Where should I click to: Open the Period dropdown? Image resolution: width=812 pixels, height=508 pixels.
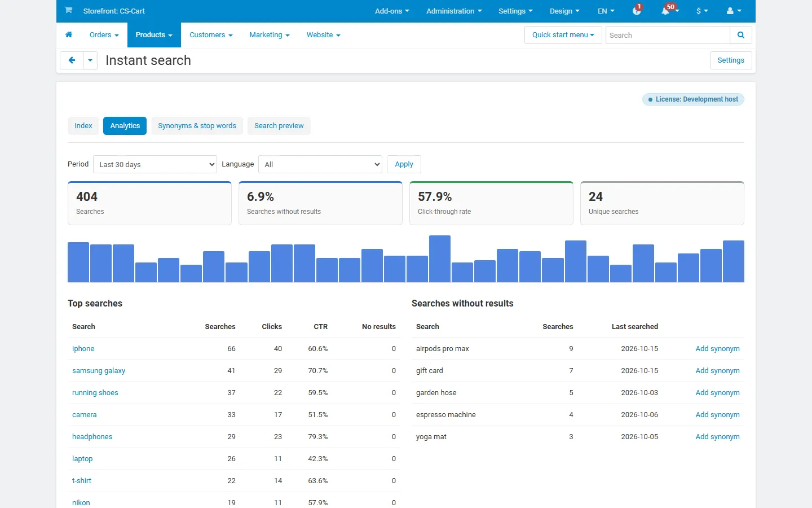coord(155,164)
